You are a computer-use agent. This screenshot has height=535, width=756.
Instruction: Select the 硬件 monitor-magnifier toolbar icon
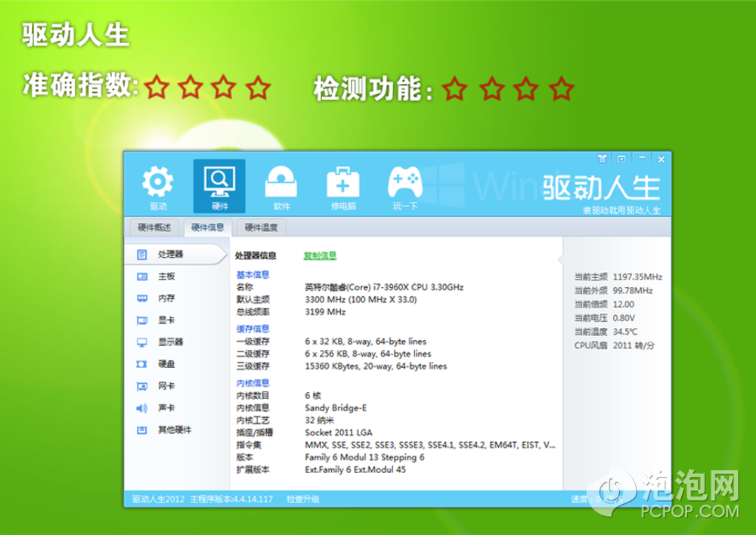point(219,181)
